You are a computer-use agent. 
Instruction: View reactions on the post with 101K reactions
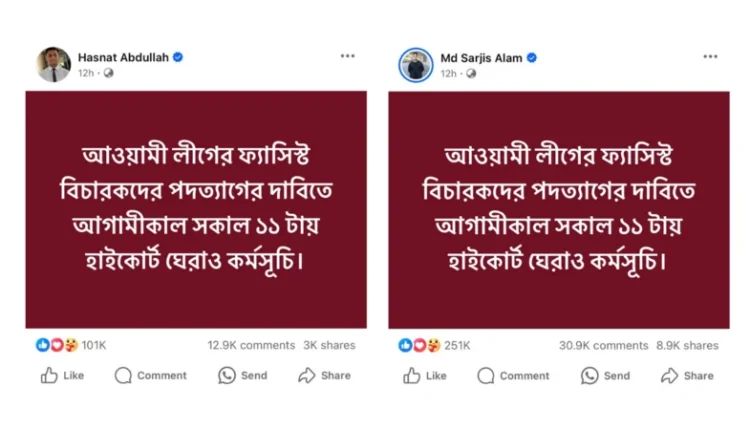click(x=72, y=345)
